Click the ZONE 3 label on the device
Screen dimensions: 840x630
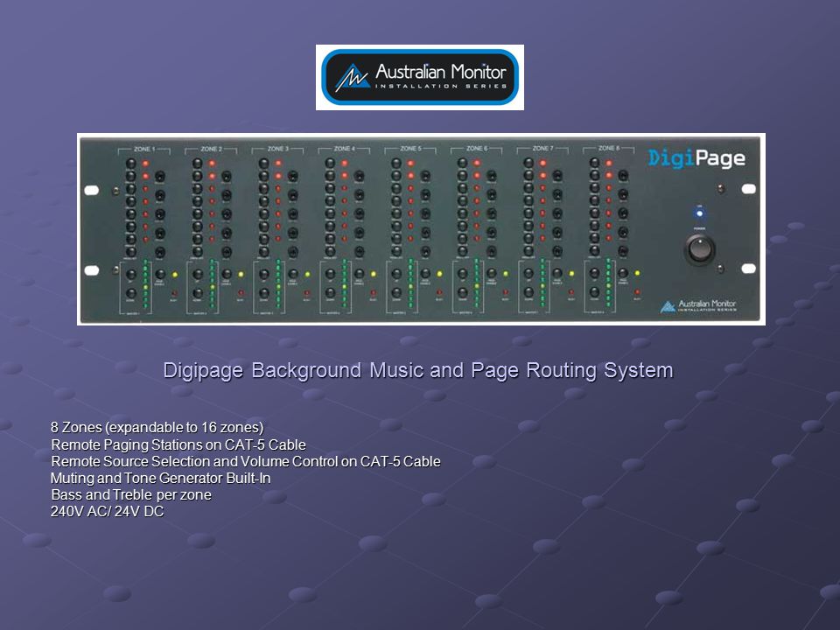point(277,149)
